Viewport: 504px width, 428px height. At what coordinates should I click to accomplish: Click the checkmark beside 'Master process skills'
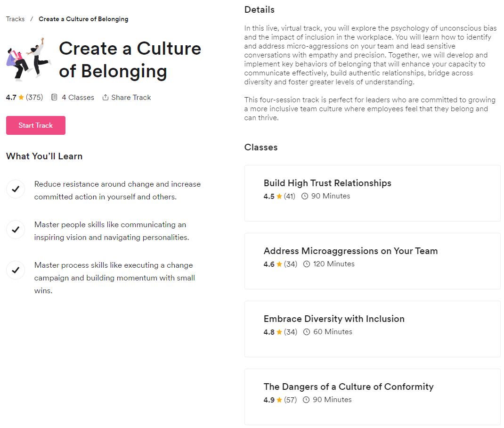(x=16, y=270)
